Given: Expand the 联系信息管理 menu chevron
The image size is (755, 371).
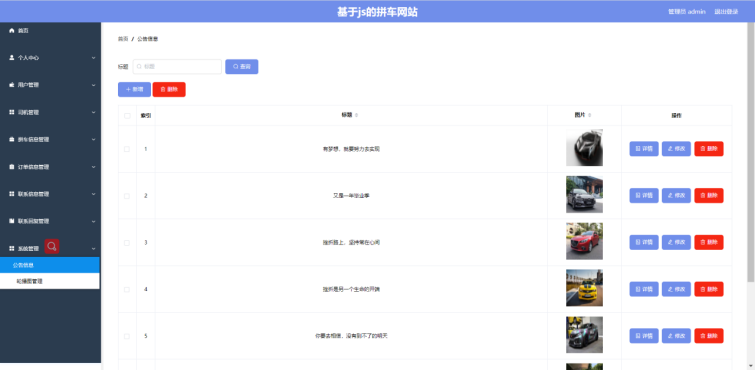Looking at the screenshot, I should point(93,194).
